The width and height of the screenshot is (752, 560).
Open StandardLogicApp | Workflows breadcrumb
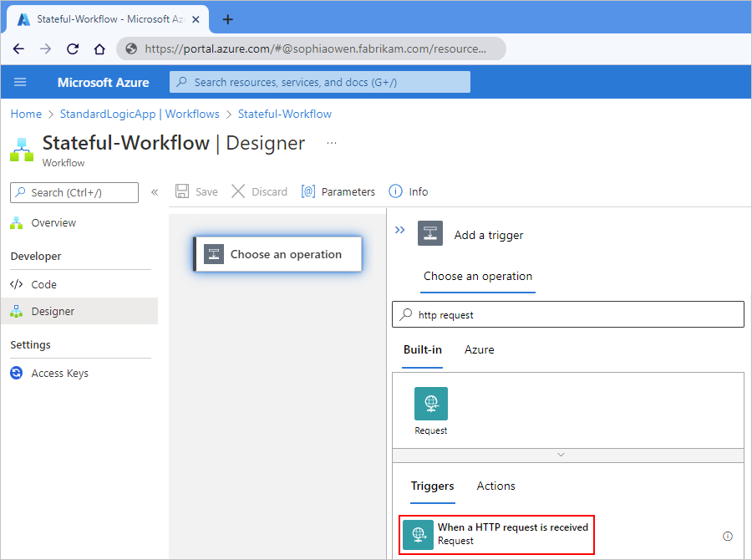point(140,114)
